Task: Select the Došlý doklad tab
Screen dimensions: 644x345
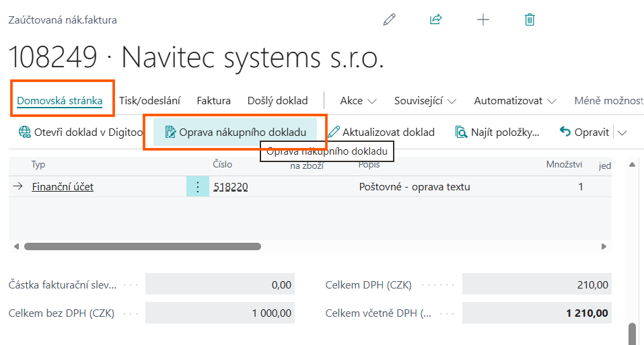Action: (278, 100)
